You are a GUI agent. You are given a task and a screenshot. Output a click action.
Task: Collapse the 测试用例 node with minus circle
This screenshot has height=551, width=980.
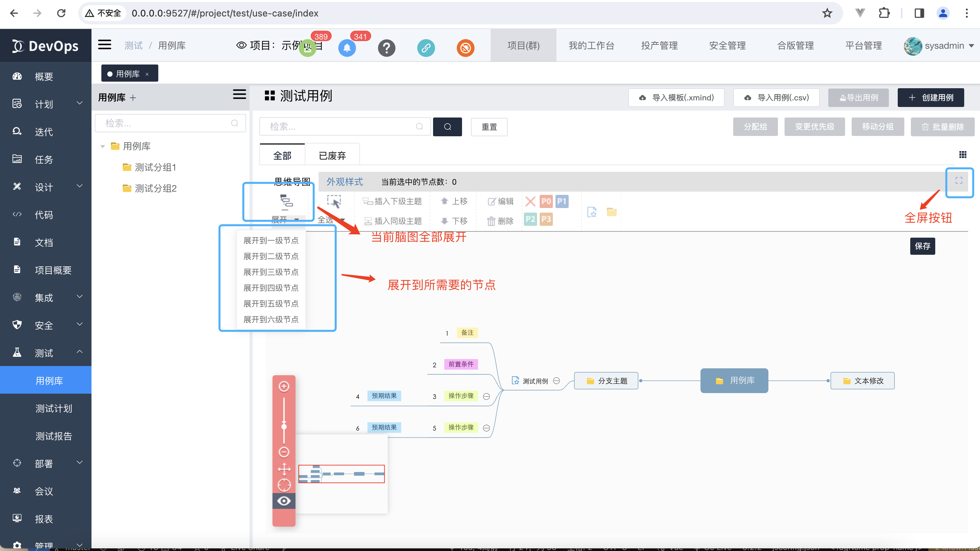coord(556,381)
